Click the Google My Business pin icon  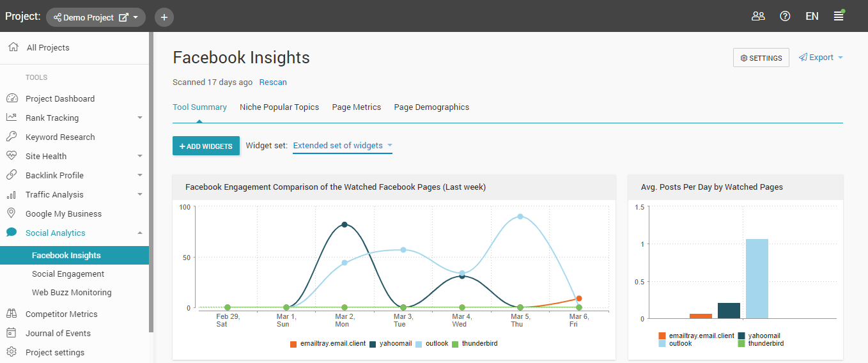click(x=12, y=213)
